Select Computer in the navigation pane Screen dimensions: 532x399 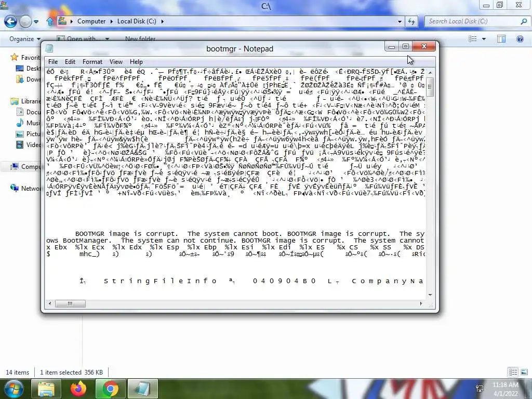coord(25,166)
